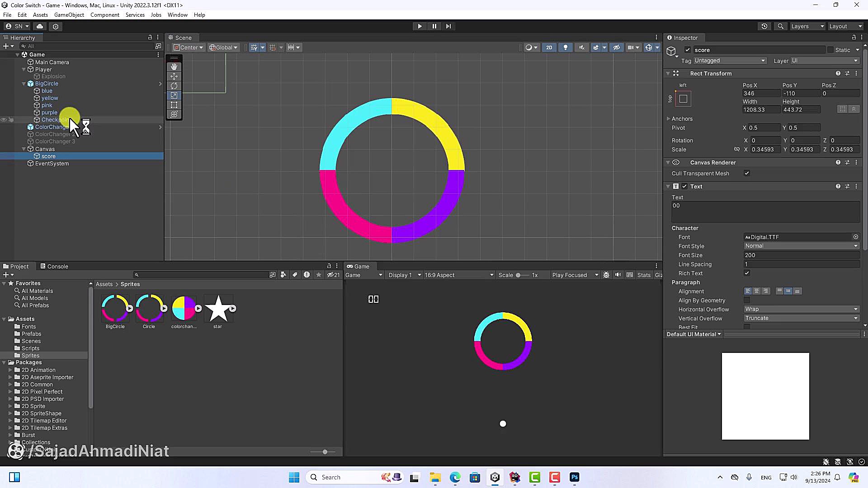Toggle Game view mute audio icon

pos(618,275)
